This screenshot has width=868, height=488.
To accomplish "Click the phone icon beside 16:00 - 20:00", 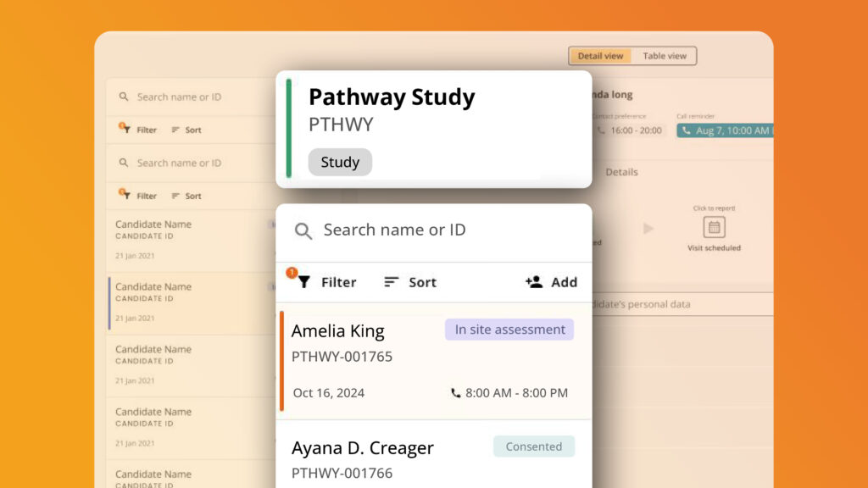I will (601, 130).
